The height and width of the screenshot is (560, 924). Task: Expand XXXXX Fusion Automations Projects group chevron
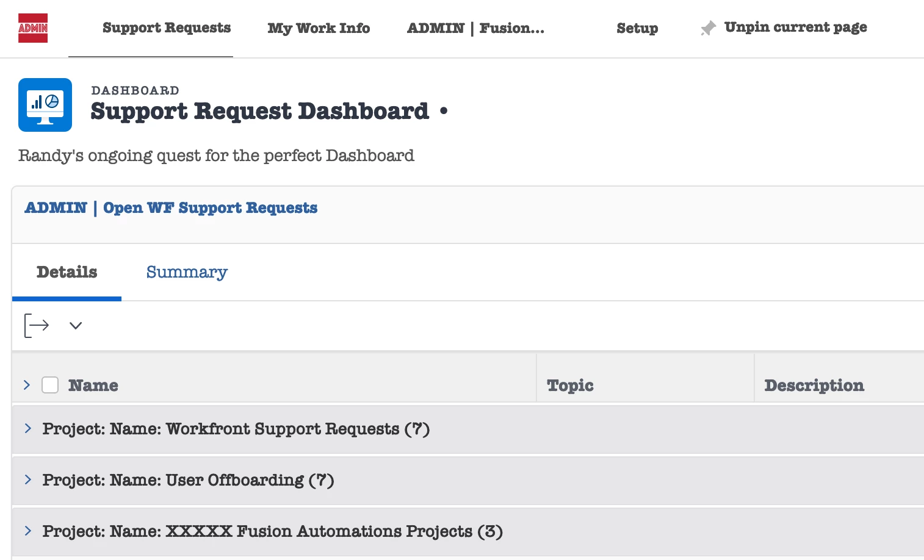[28, 531]
